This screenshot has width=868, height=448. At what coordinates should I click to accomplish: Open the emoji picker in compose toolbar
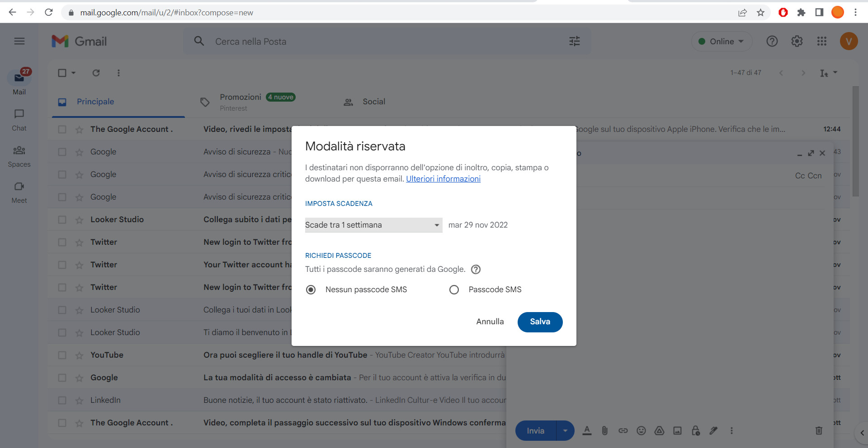(641, 431)
